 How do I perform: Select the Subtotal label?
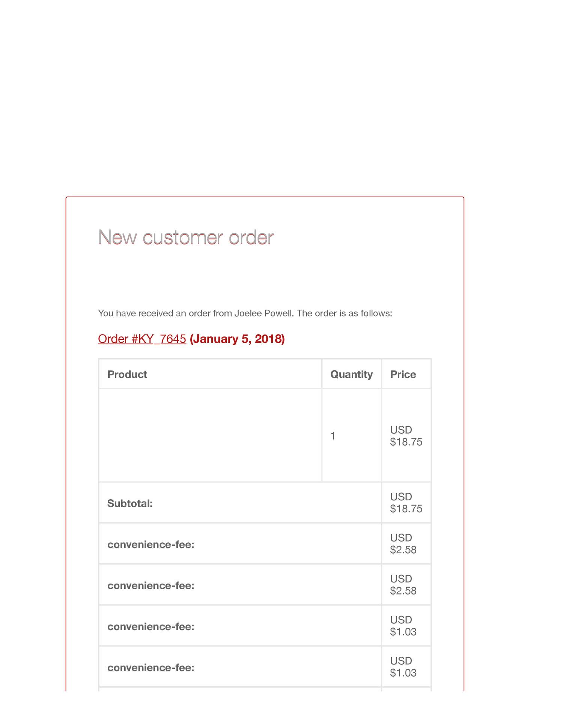[x=130, y=503]
